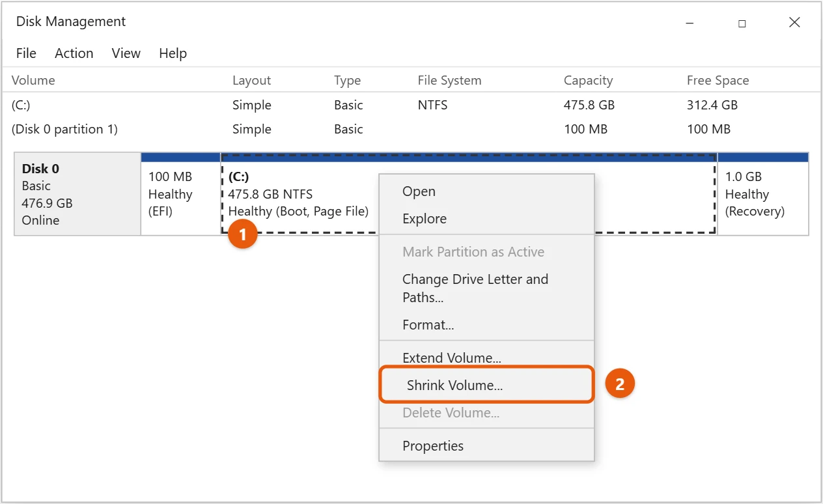The image size is (823, 504).
Task: Sort by the Type column header
Action: [x=347, y=80]
